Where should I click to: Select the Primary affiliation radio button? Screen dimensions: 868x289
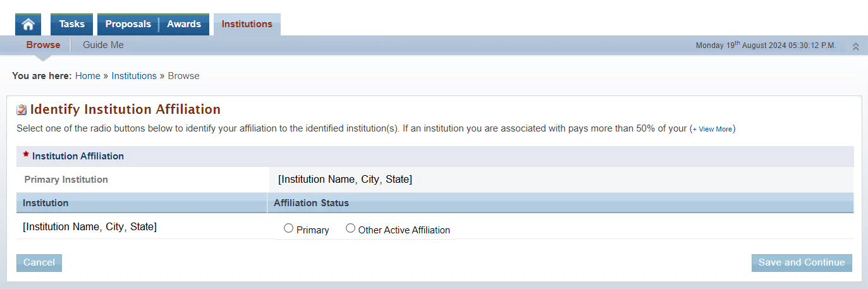pos(288,228)
